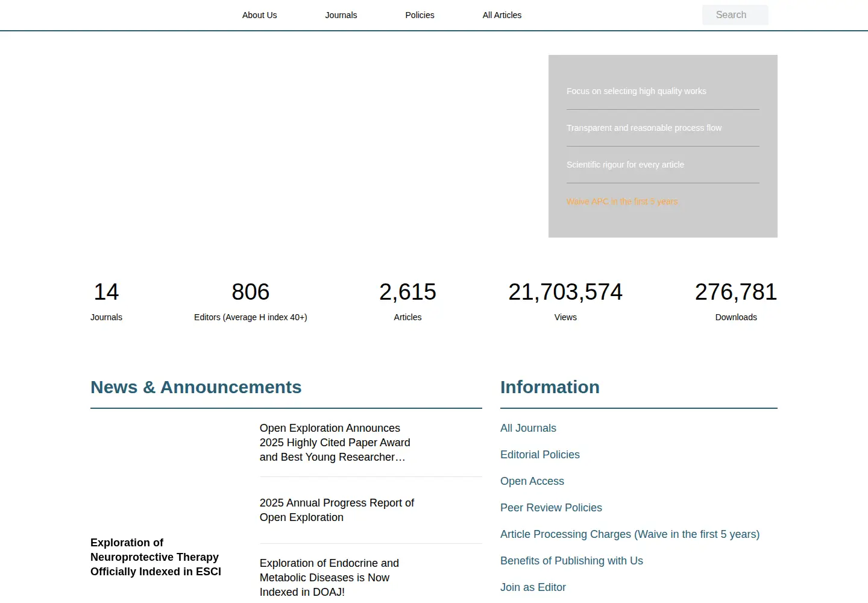Open the Neuroprotective Therapy ESCI indexed headline

156,557
